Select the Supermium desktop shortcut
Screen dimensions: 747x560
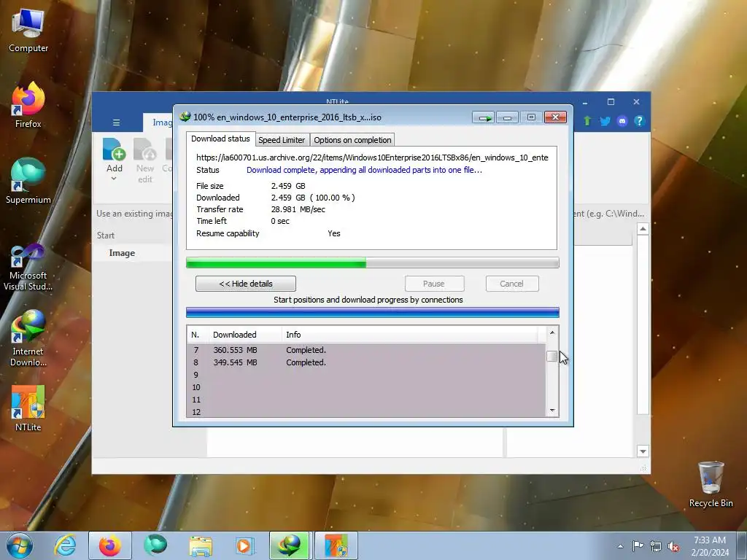click(28, 181)
